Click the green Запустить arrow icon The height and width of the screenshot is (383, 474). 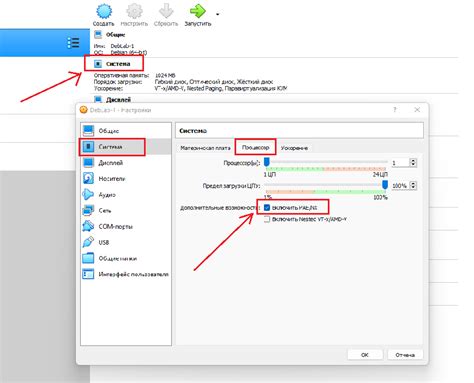(198, 11)
